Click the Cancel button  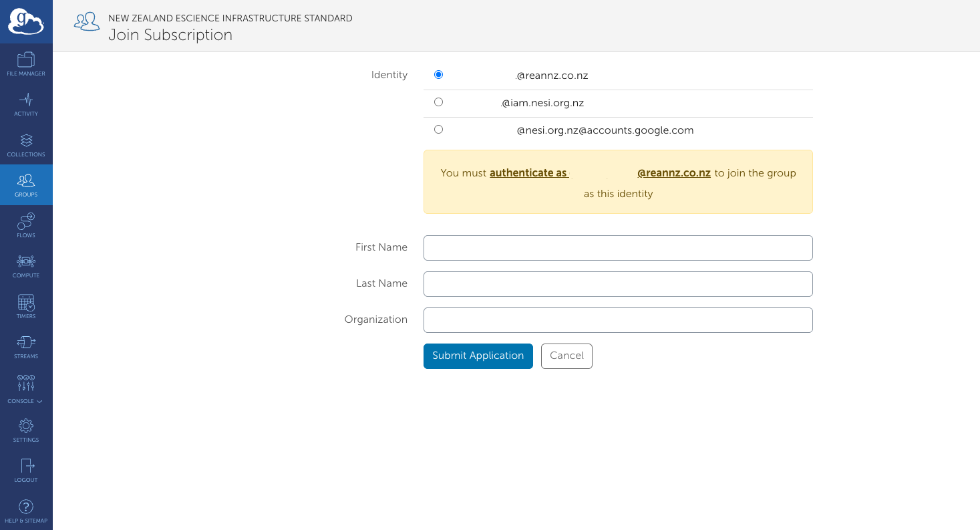(566, 356)
